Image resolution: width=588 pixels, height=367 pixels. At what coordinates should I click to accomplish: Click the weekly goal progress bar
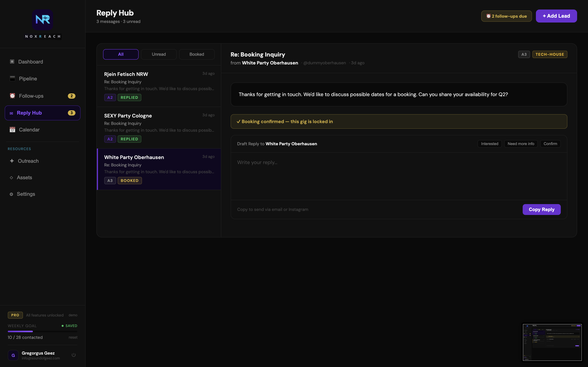[43, 331]
